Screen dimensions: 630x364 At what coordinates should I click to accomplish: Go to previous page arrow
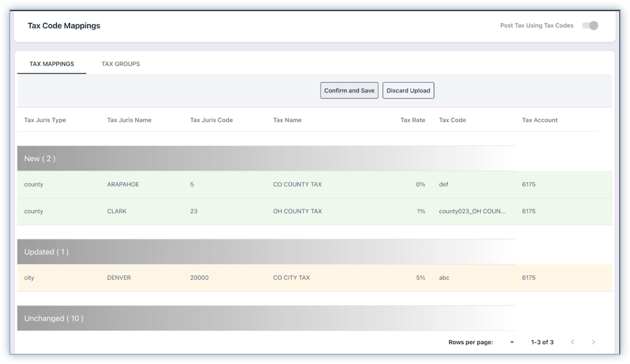click(573, 342)
